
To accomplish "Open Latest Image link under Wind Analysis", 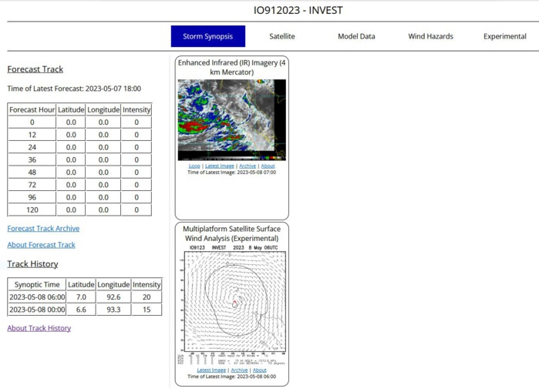I will 211,370.
